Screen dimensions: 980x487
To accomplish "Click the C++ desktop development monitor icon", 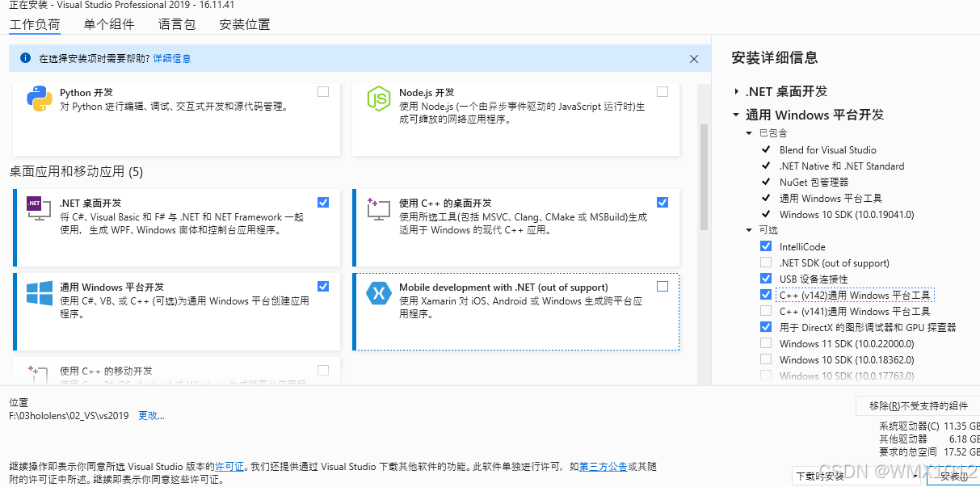I will (x=379, y=211).
